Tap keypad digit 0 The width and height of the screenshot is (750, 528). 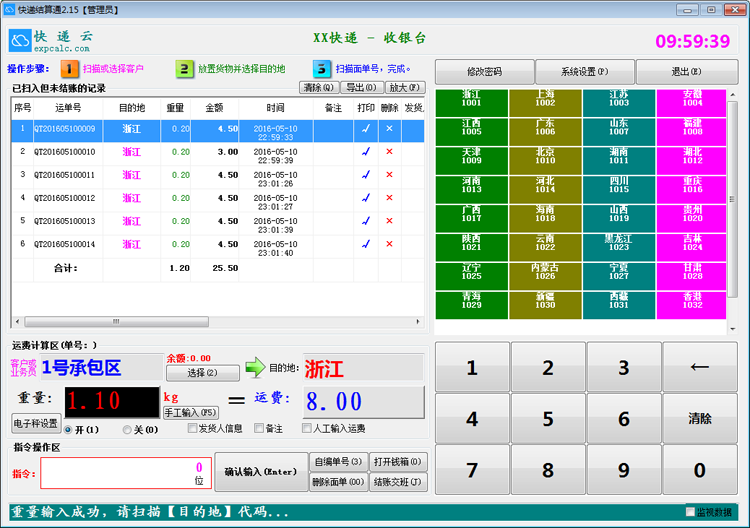(x=699, y=470)
